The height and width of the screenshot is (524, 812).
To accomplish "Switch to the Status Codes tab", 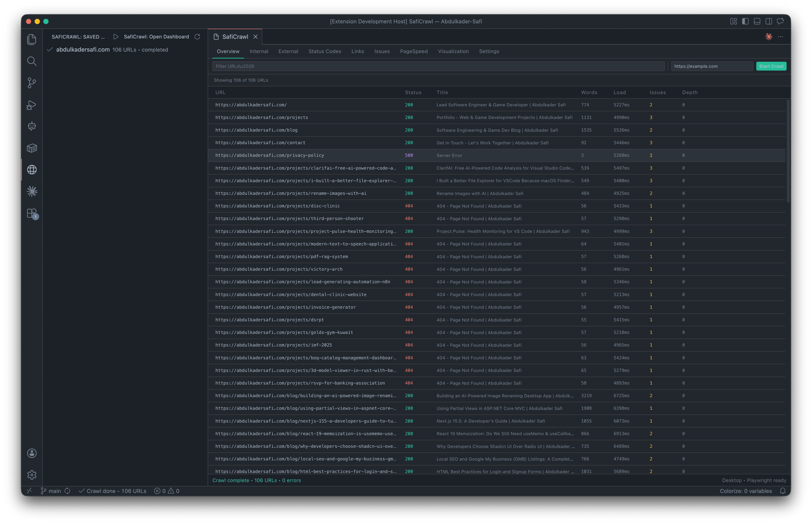I will tap(325, 51).
